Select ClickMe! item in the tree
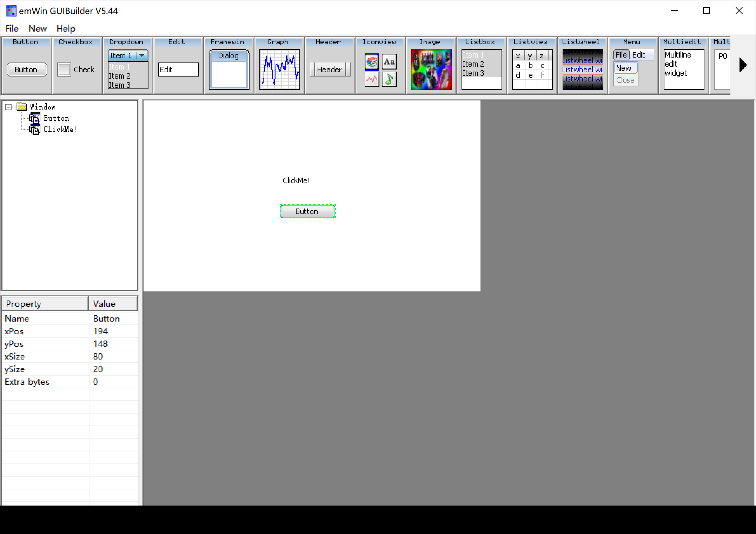Image resolution: width=756 pixels, height=534 pixels. tap(60, 130)
